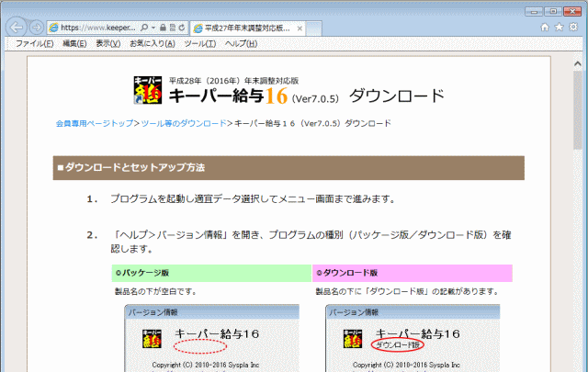
Task: Click the compatibility view icon
Action: point(173,28)
